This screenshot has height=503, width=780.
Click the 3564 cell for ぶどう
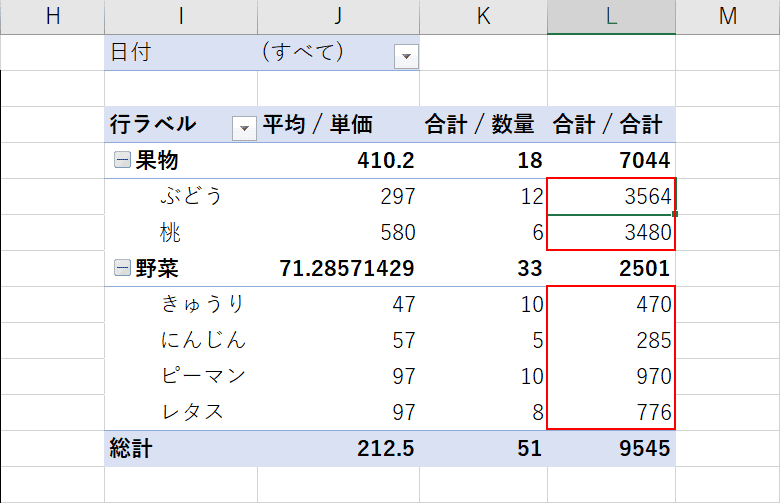[x=611, y=196]
